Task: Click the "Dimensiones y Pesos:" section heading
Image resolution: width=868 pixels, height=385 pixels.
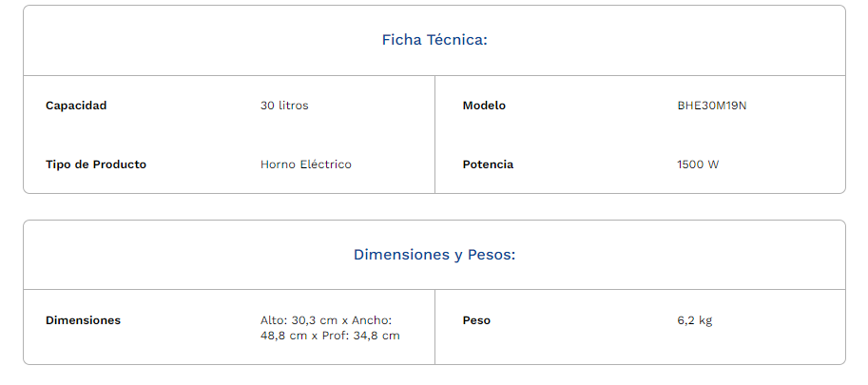Action: [434, 255]
